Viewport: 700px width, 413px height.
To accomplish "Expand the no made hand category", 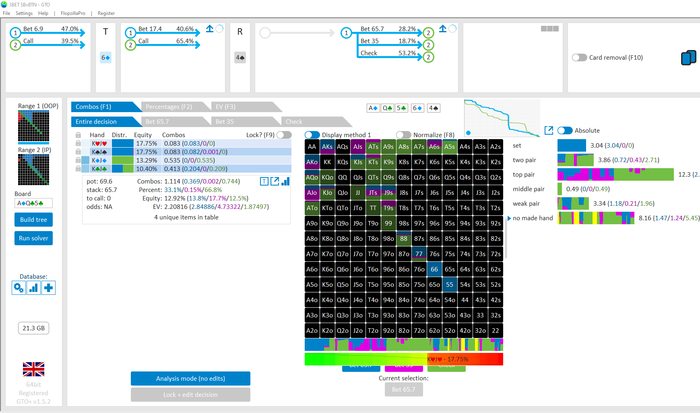I will click(509, 216).
